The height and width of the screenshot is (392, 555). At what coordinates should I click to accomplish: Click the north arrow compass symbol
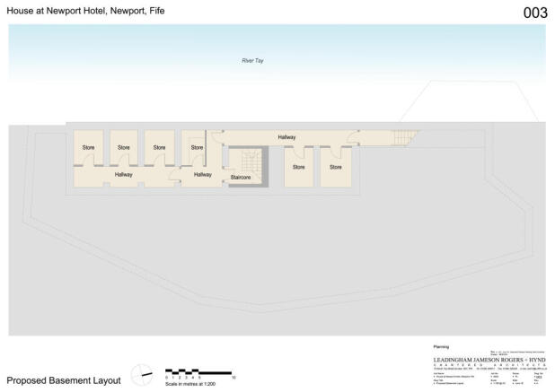pos(142,375)
